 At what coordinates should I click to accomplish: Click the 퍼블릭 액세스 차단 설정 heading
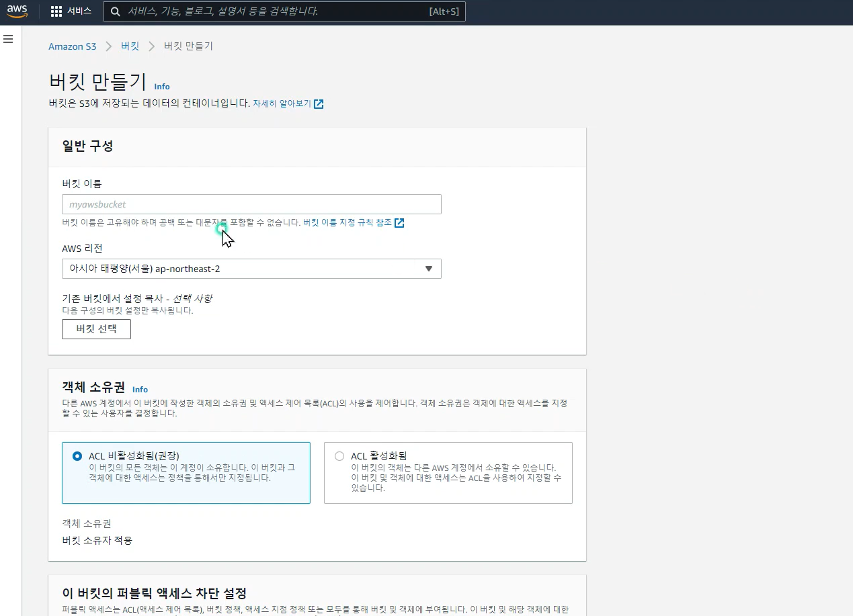click(154, 593)
